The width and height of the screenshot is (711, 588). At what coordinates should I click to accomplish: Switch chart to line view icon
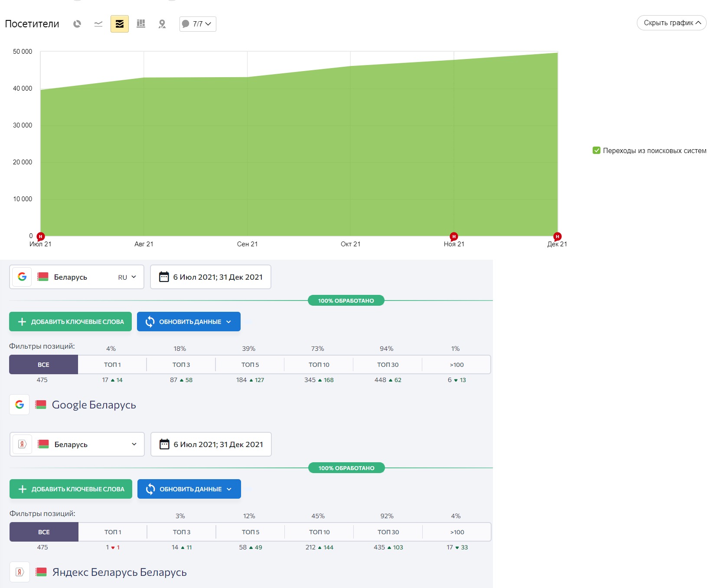[98, 24]
